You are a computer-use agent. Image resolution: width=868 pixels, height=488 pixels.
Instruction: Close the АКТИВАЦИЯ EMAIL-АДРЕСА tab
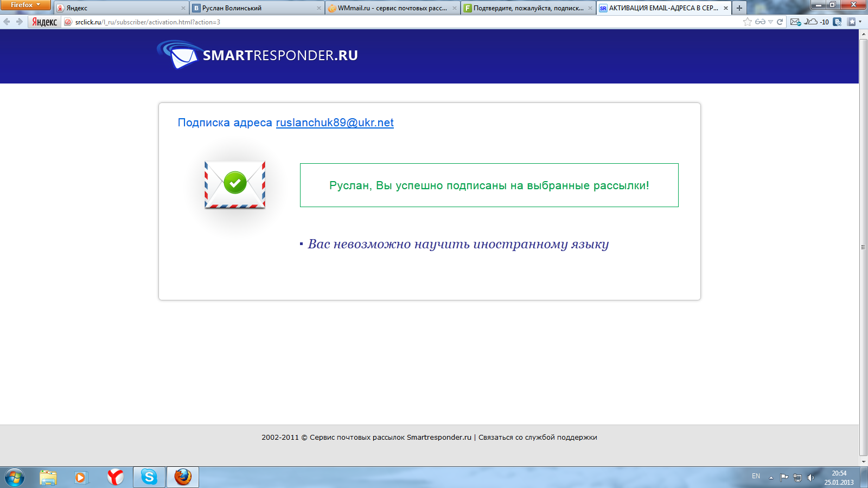[726, 8]
